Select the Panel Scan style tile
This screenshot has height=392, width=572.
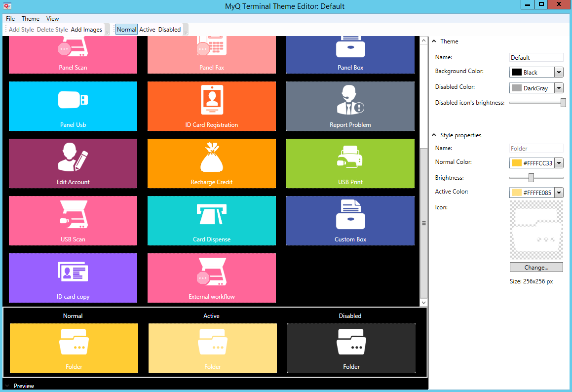click(73, 54)
